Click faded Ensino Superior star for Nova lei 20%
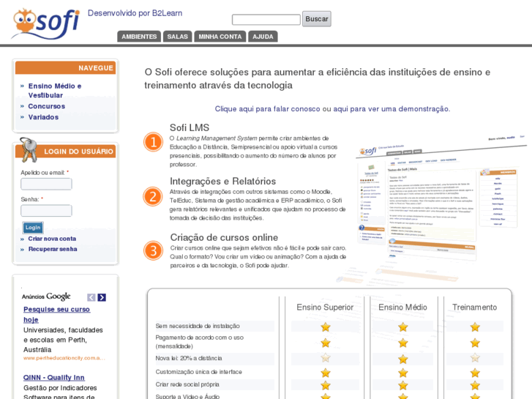Viewport: 532px width, 399px height. [x=326, y=357]
